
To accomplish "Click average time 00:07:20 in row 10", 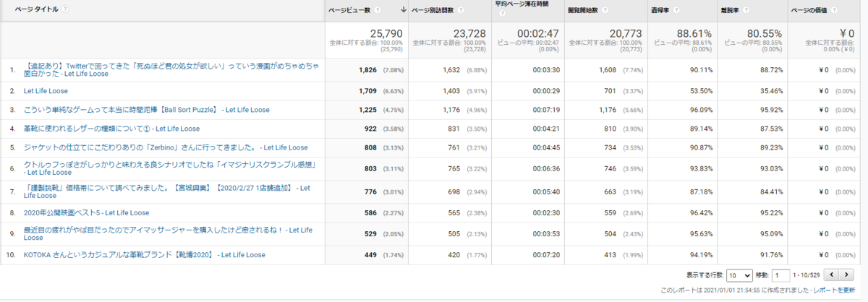I will point(548,255).
